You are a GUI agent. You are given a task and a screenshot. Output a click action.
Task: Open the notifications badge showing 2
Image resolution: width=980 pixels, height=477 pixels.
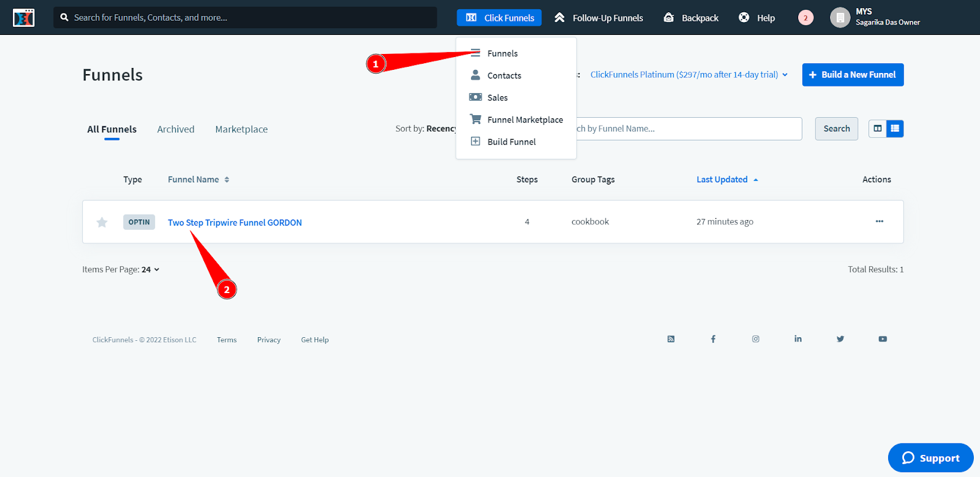pyautogui.click(x=805, y=18)
